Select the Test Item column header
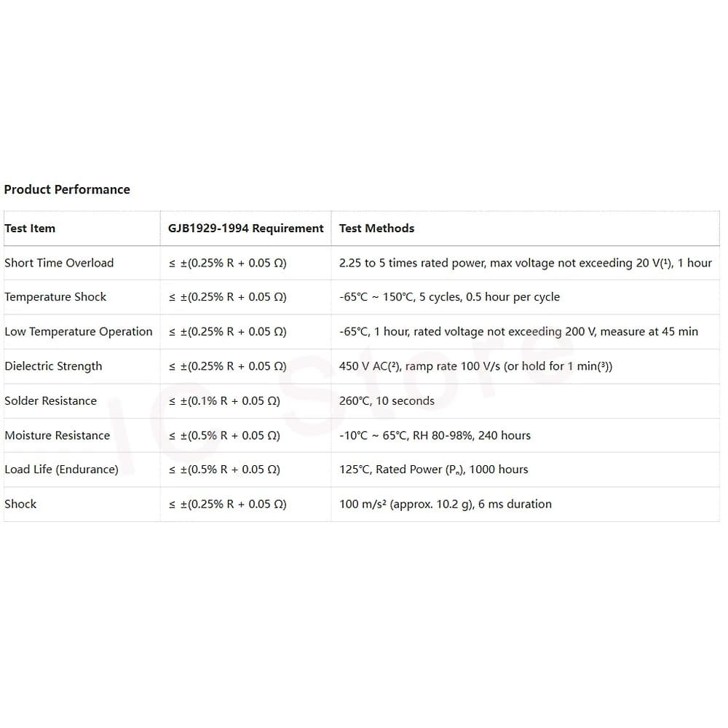 [30, 229]
